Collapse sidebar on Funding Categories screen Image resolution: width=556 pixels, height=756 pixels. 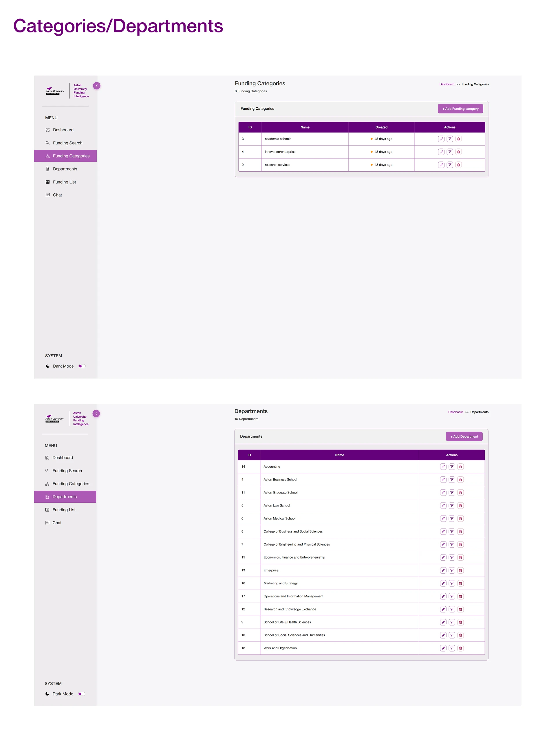97,86
